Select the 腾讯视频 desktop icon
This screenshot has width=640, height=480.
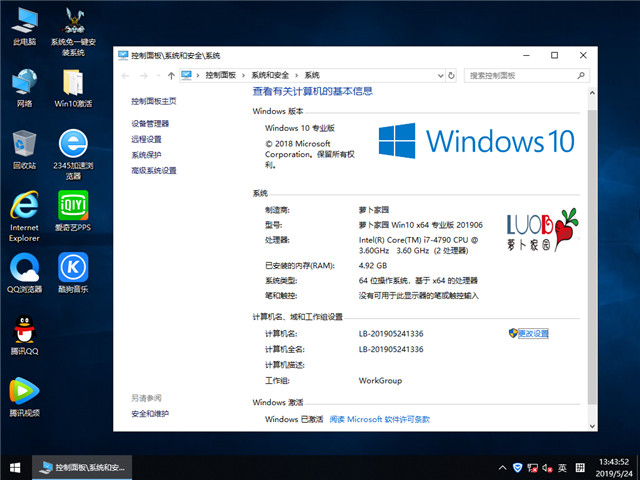(x=24, y=397)
